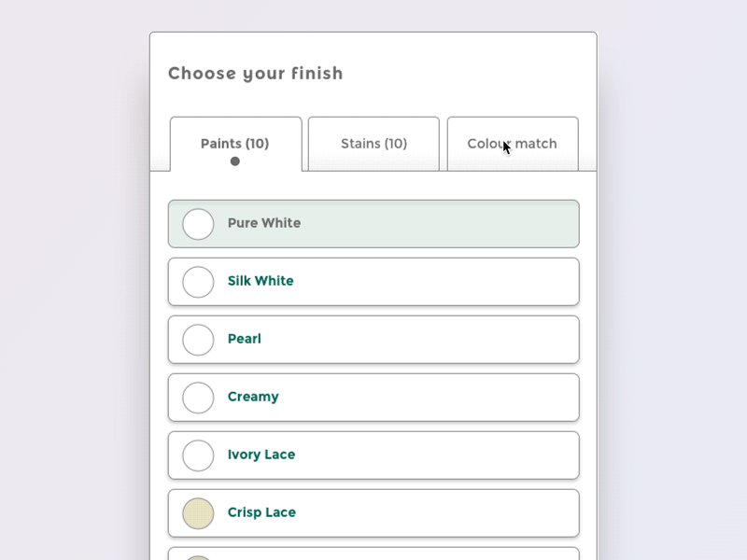Viewport: 747px width, 560px height.
Task: Choose the Crisp Lace finish option
Action: click(x=373, y=512)
